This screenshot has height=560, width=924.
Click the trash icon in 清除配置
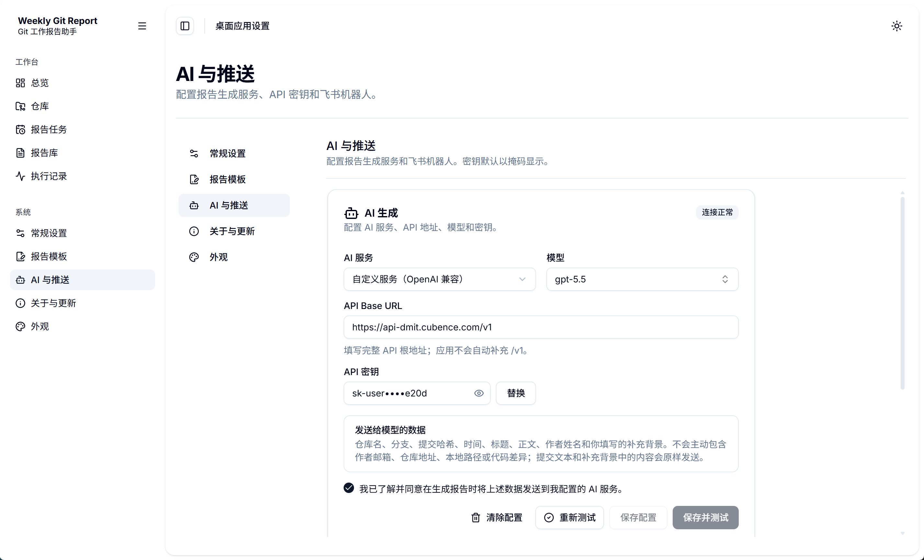coord(475,518)
